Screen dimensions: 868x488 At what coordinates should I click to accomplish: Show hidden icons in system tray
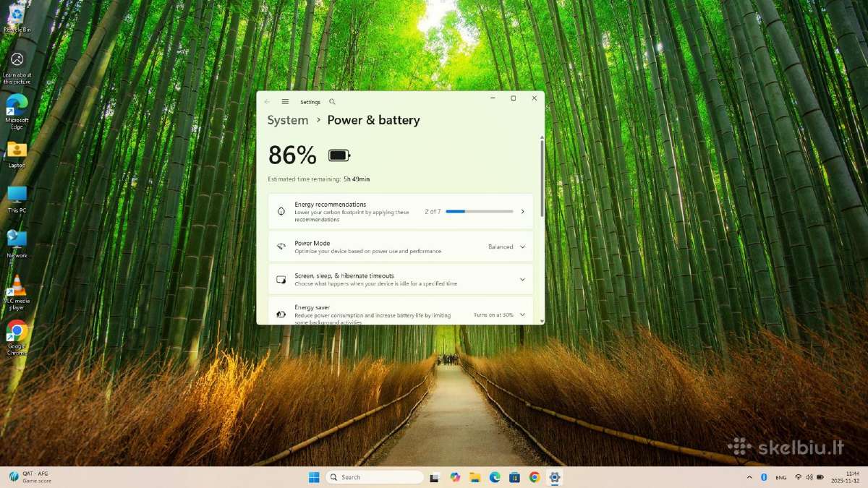749,477
